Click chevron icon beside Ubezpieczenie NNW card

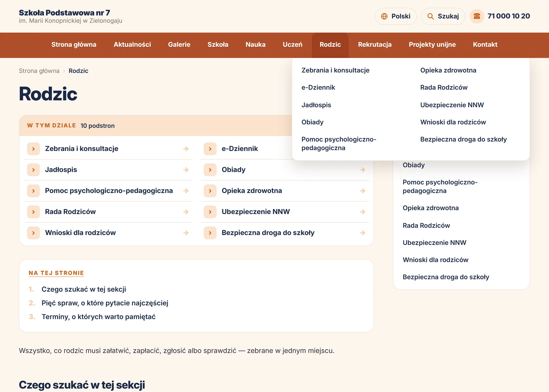point(210,212)
